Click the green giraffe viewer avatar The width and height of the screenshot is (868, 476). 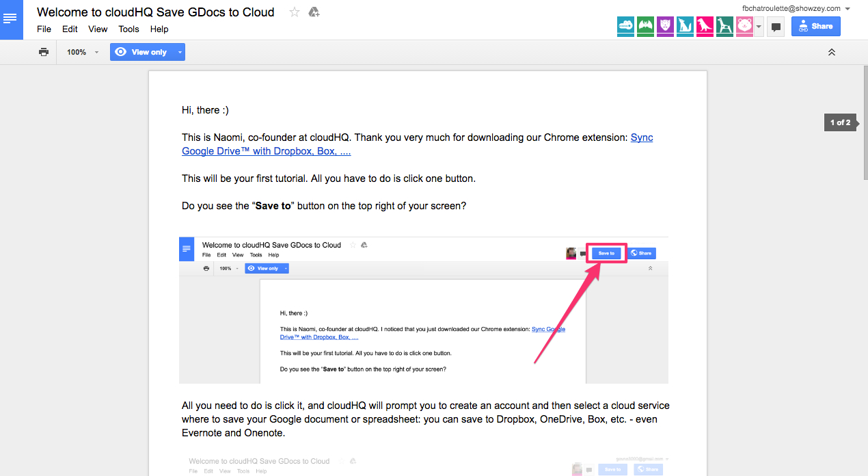point(724,27)
